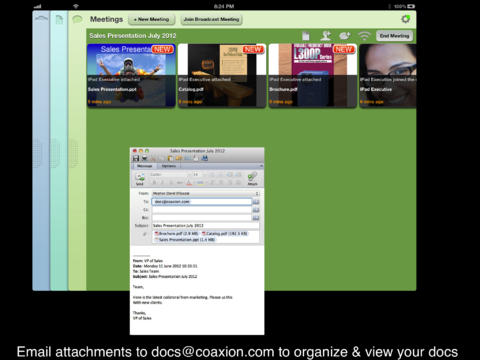The width and height of the screenshot is (480, 360).
Task: Click the print icon in email window
Action: click(145, 158)
